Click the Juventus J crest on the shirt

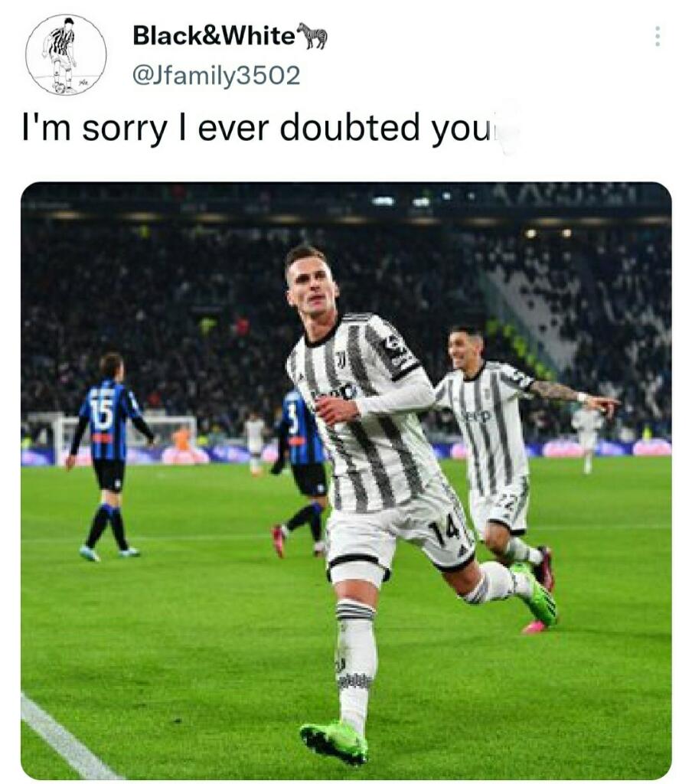(x=341, y=358)
